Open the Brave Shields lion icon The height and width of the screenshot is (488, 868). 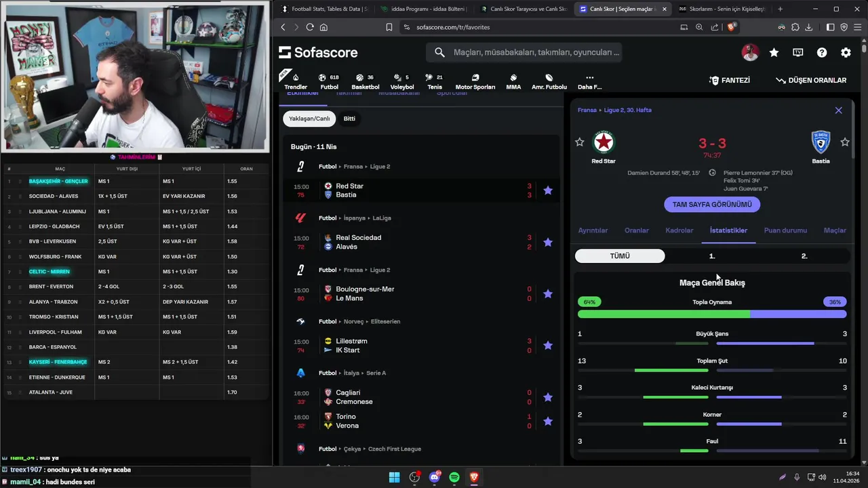click(x=732, y=27)
